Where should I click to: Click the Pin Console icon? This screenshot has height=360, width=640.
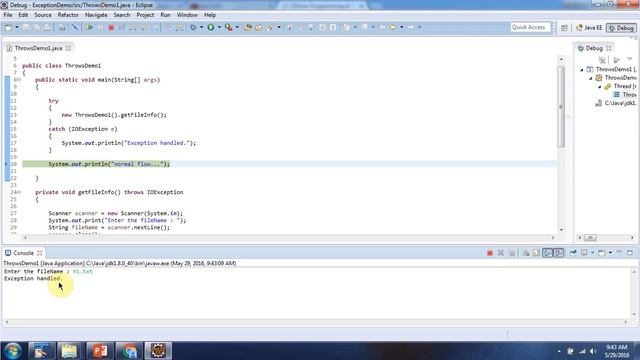pyautogui.click(x=573, y=253)
